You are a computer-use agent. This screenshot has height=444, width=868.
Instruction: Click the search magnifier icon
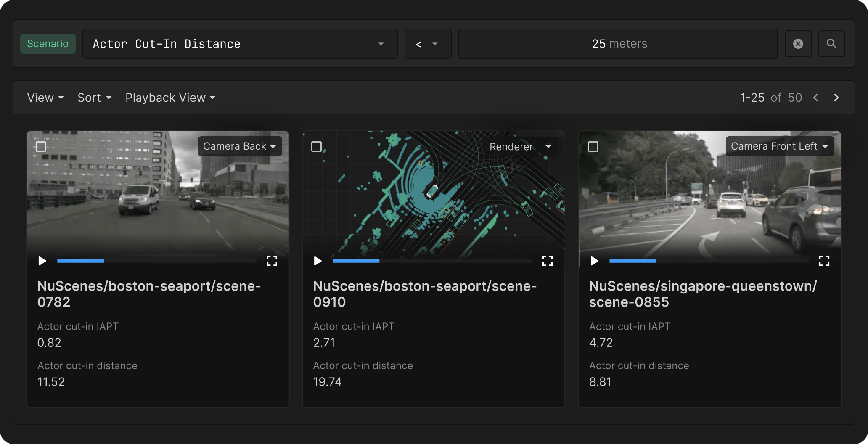click(831, 44)
